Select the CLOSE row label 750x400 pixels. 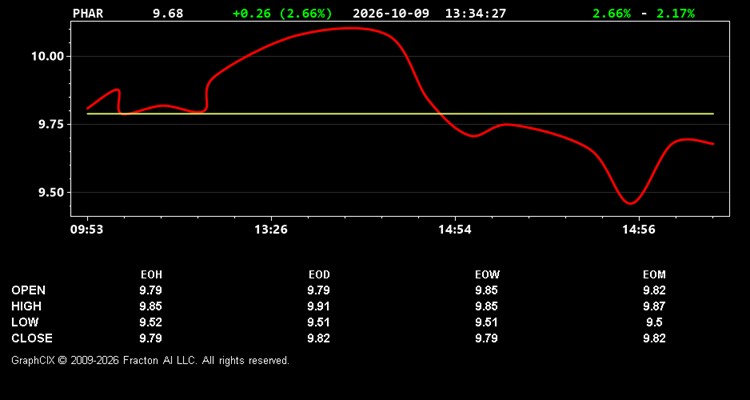coord(32,338)
